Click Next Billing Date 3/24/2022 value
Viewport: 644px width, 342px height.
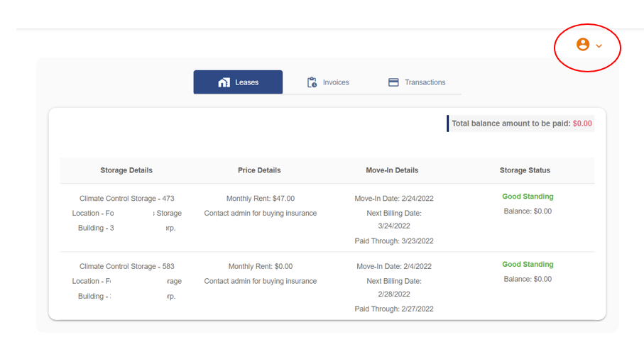tap(394, 226)
